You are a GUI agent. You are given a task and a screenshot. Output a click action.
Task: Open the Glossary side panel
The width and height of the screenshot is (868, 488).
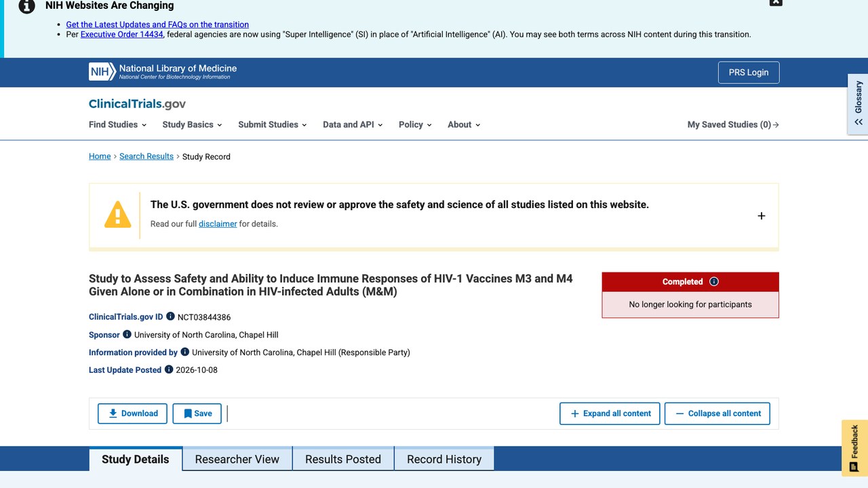click(x=858, y=104)
